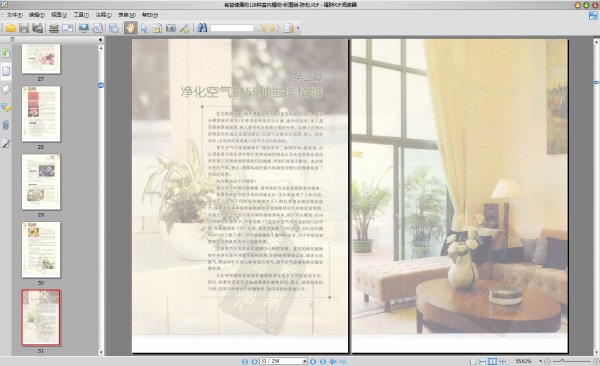Click thumbnail panel scrollbar down arrow
The width and height of the screenshot is (600, 366).
[x=101, y=352]
